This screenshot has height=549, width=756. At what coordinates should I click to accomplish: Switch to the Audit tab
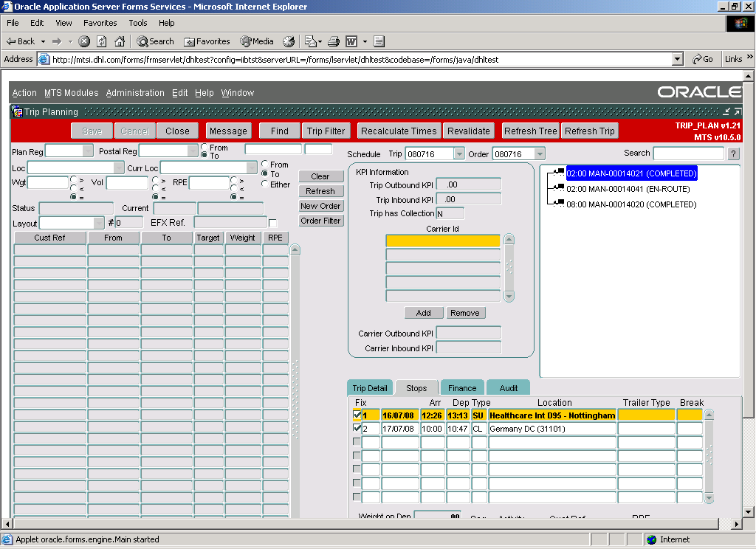tap(508, 388)
